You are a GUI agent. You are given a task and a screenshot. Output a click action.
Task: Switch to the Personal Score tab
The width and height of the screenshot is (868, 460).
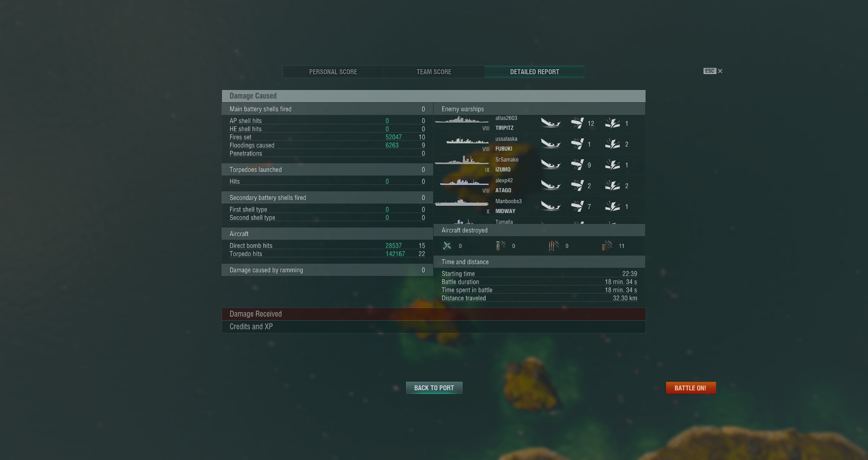click(333, 71)
